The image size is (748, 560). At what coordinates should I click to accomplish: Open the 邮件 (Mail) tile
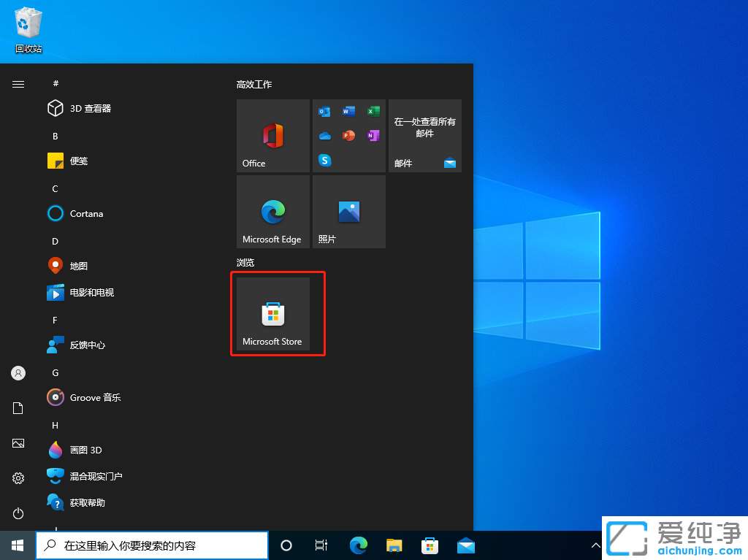424,135
